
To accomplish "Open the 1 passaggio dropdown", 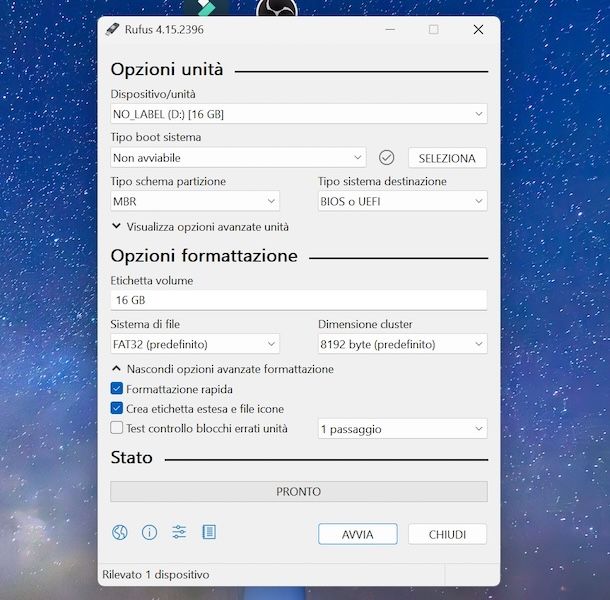I will point(403,429).
